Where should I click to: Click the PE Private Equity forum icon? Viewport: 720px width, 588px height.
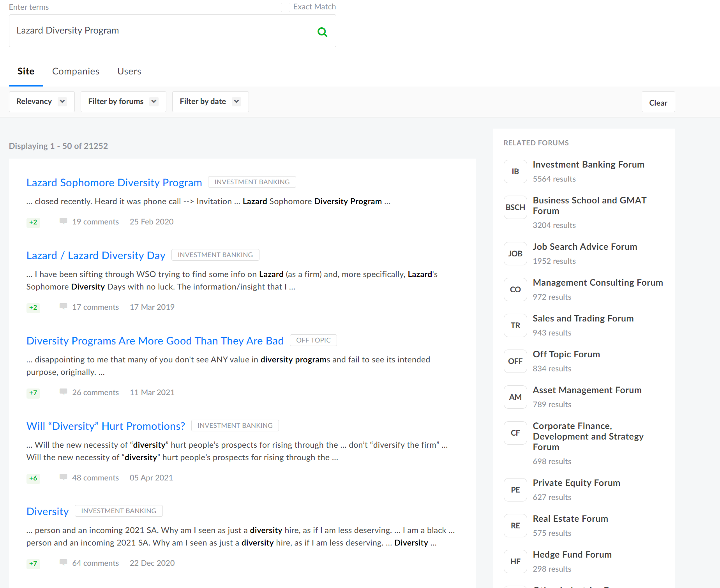[x=515, y=490]
